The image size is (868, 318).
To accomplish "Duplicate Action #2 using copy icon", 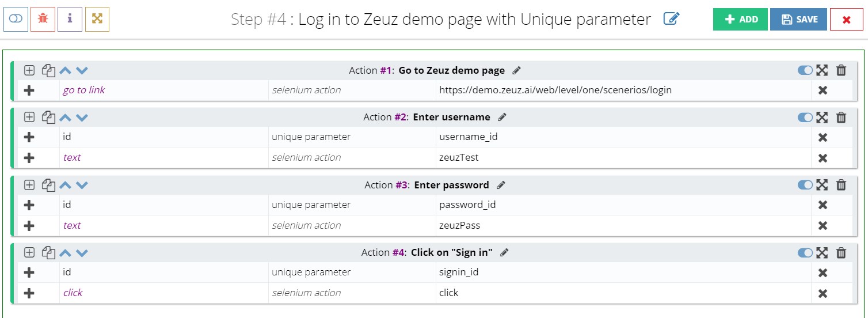I will click(49, 118).
